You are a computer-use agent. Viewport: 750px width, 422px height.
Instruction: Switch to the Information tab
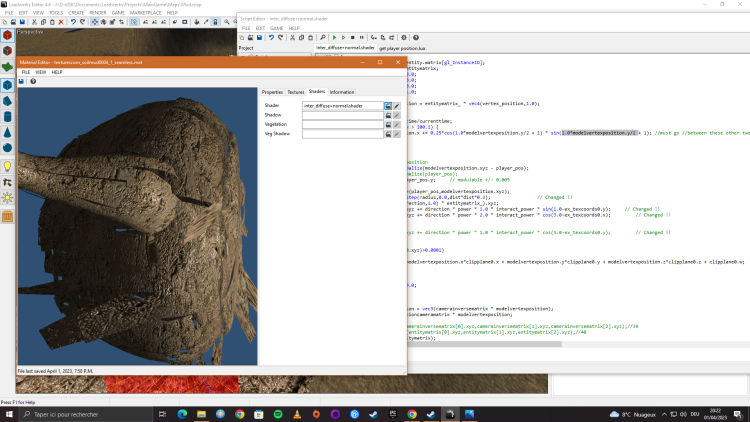tap(342, 92)
